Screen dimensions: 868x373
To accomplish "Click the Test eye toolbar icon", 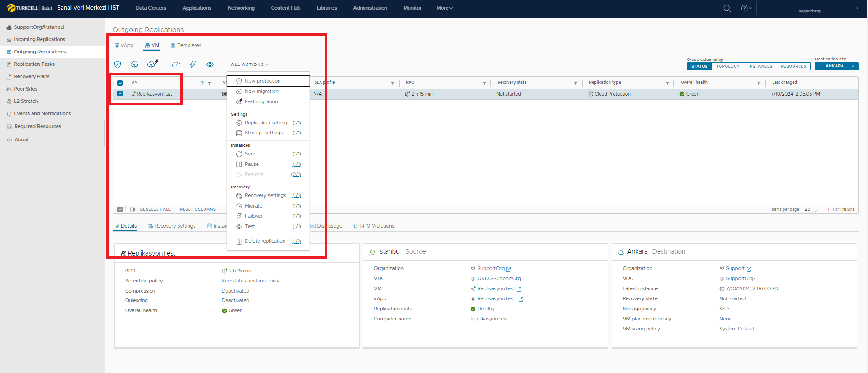I will pos(210,64).
